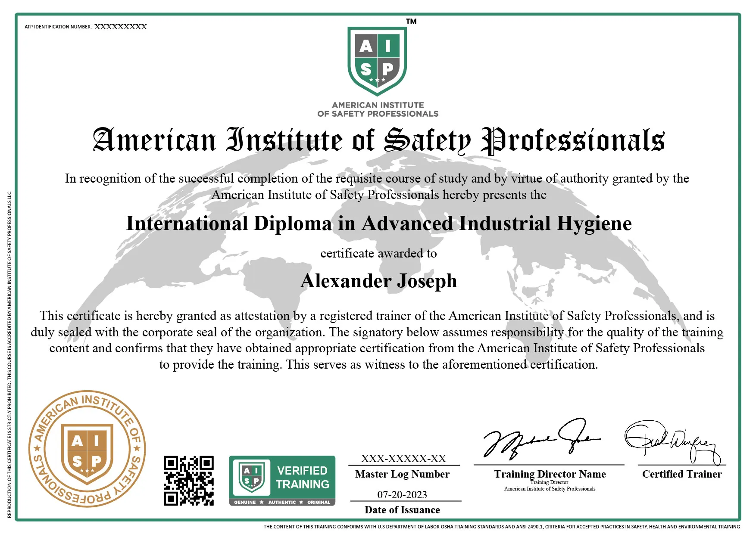Click the 'ATP IDENTIFICATION NUMBER:' label
This screenshot has width=756, height=534.
(58, 27)
